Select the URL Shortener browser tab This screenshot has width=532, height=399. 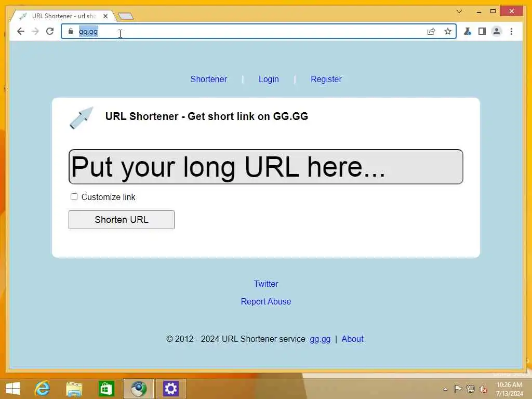63,16
